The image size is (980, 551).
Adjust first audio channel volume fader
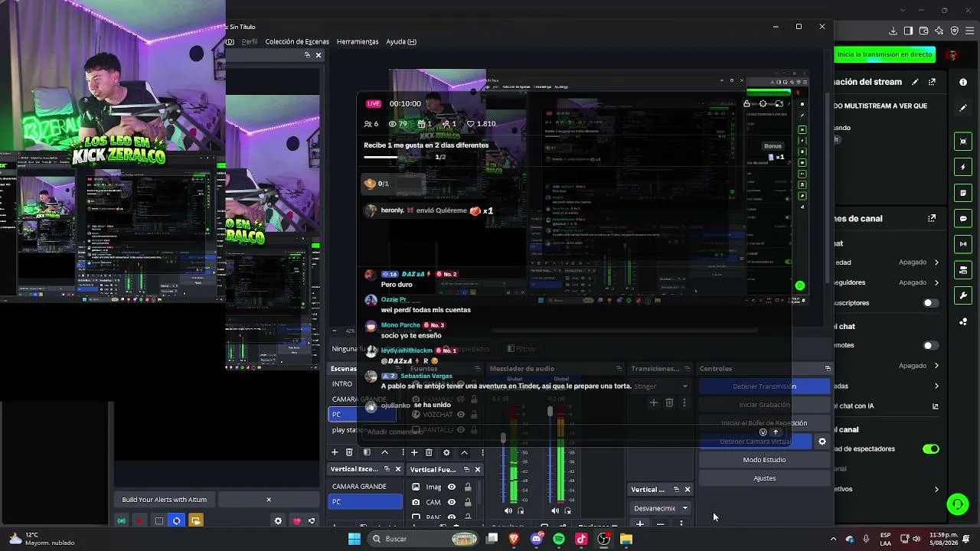pyautogui.click(x=503, y=439)
